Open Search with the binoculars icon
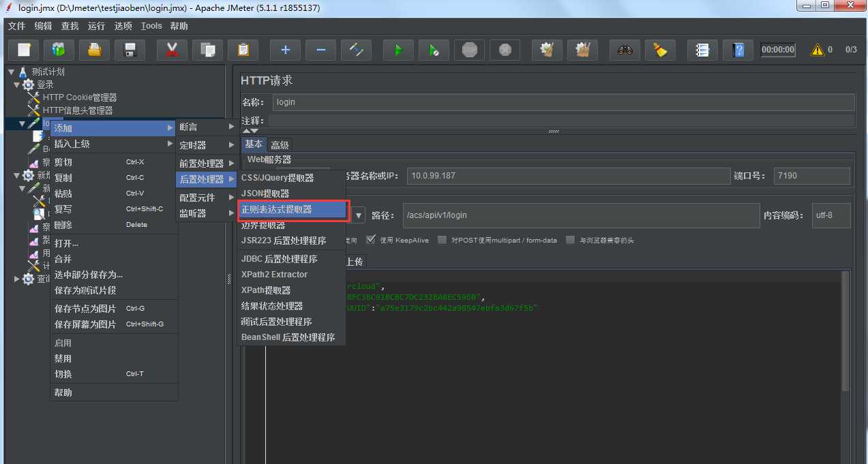868x464 pixels. pos(625,50)
